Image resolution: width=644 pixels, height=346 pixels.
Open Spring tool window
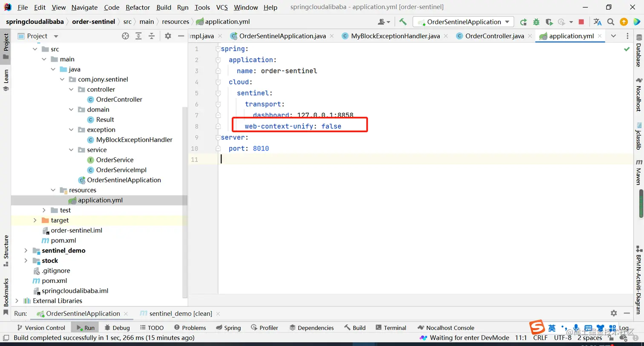[x=228, y=328]
